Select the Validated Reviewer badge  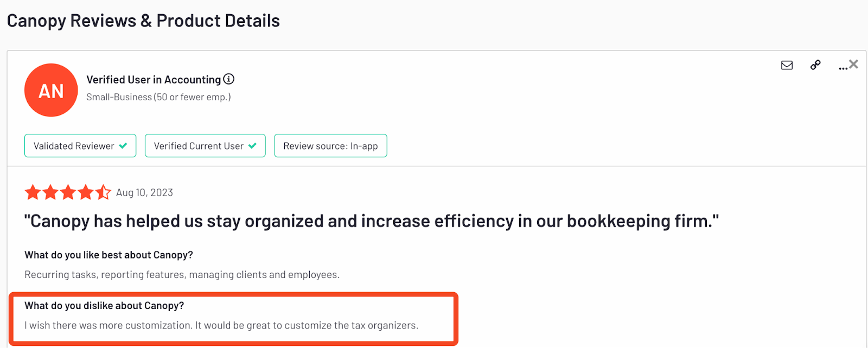pyautogui.click(x=80, y=146)
